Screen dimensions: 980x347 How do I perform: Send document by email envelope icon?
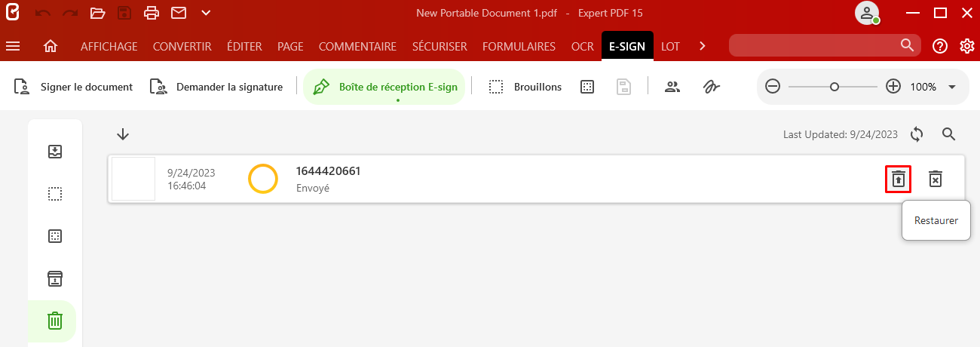pos(179,13)
